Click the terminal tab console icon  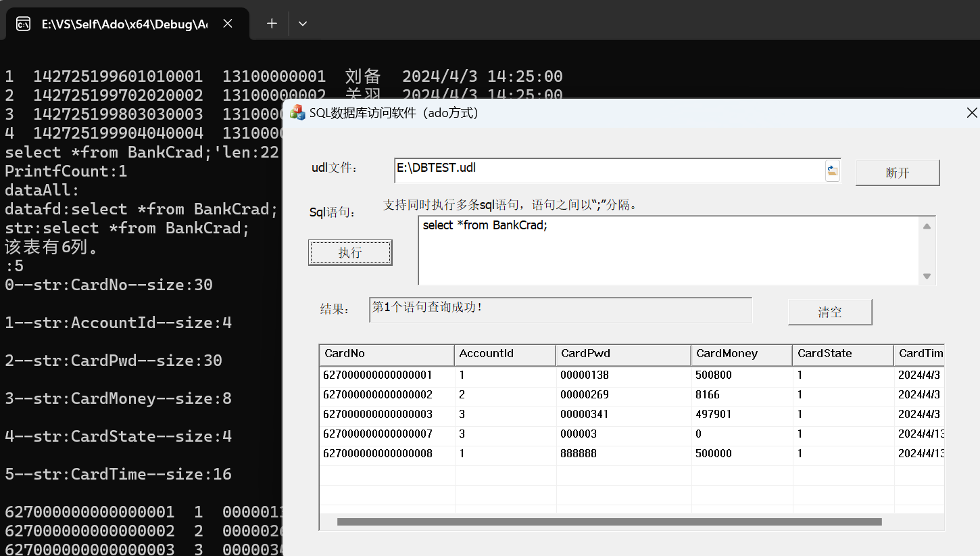click(x=23, y=24)
